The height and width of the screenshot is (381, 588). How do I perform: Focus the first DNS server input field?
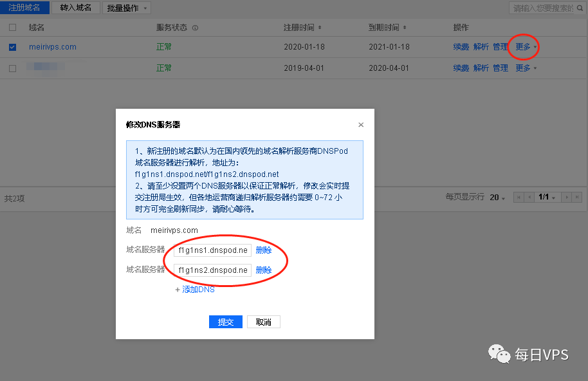pos(213,250)
